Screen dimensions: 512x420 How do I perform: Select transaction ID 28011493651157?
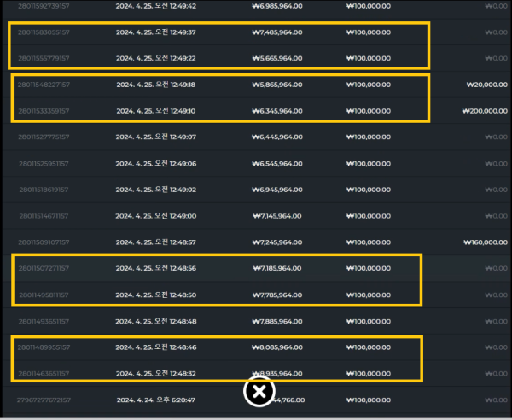pos(44,321)
